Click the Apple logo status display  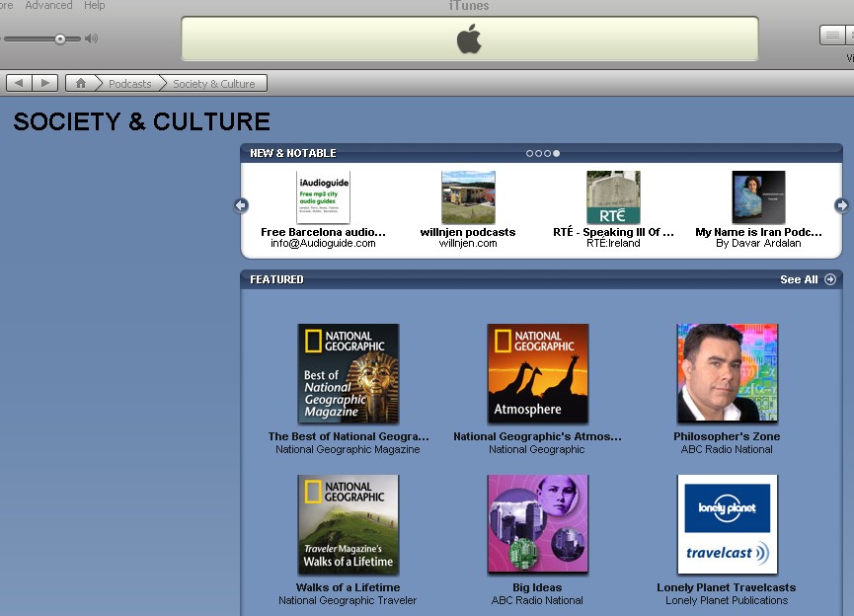(470, 38)
